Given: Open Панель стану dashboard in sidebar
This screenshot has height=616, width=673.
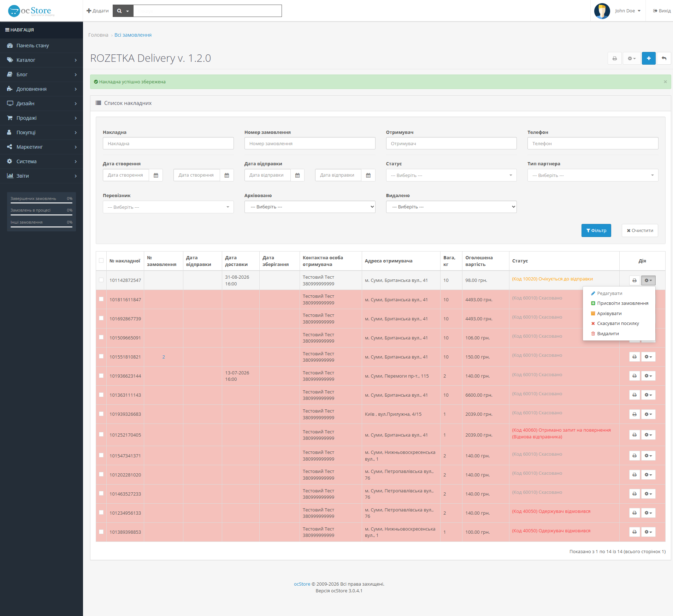Looking at the screenshot, I should 41,46.
